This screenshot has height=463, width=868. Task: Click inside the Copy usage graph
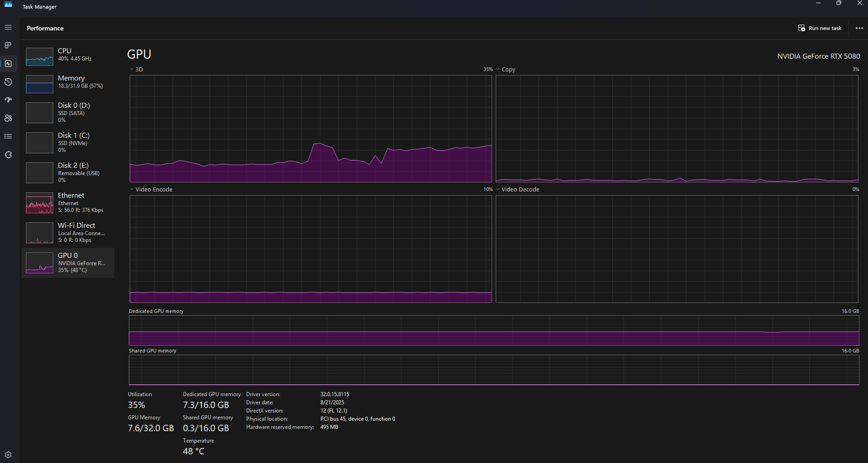(x=677, y=129)
